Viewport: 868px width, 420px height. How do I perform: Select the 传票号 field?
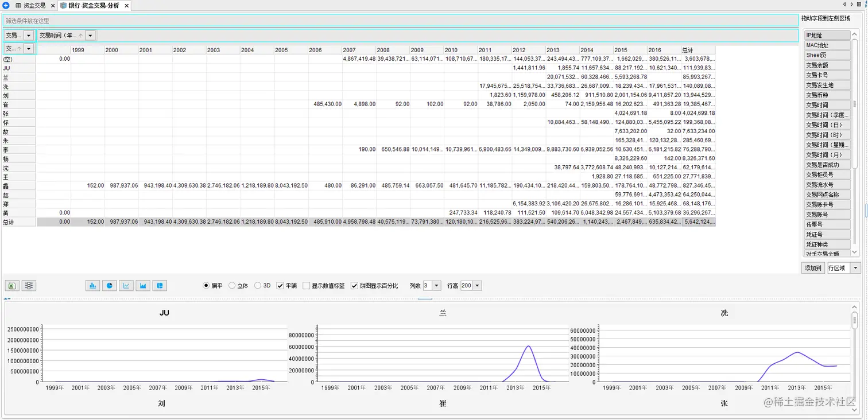coord(827,224)
